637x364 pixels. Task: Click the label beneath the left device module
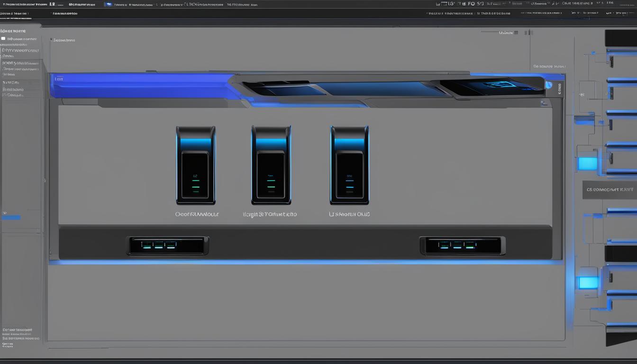coord(197,214)
